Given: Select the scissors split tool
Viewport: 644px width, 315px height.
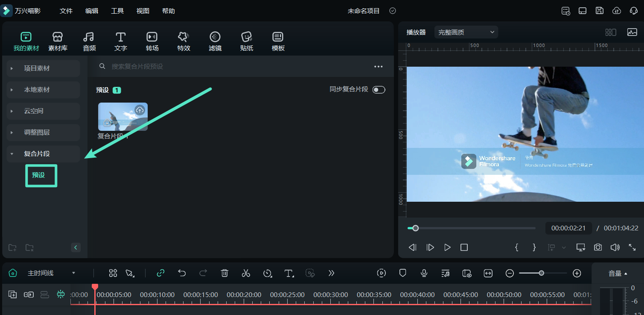Looking at the screenshot, I should tap(246, 273).
